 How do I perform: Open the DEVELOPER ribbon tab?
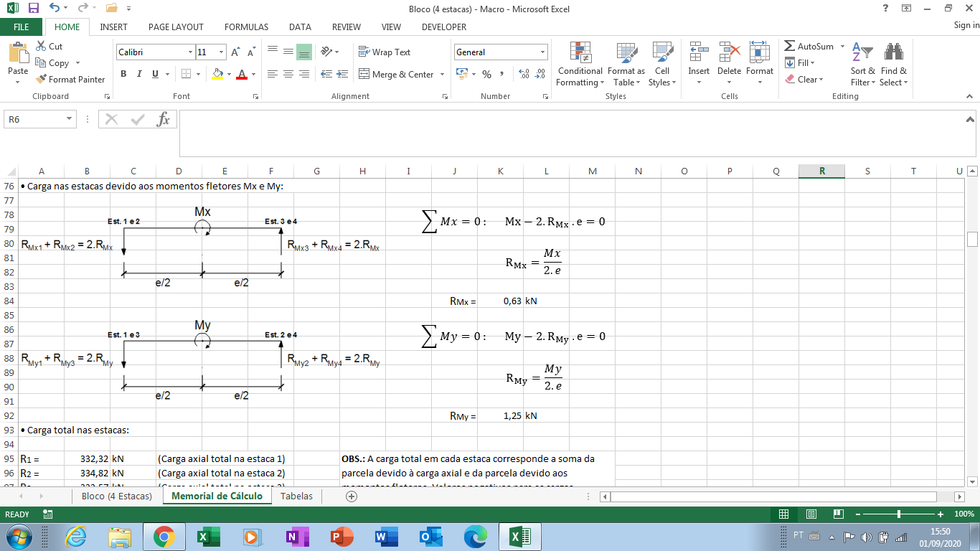click(x=444, y=27)
